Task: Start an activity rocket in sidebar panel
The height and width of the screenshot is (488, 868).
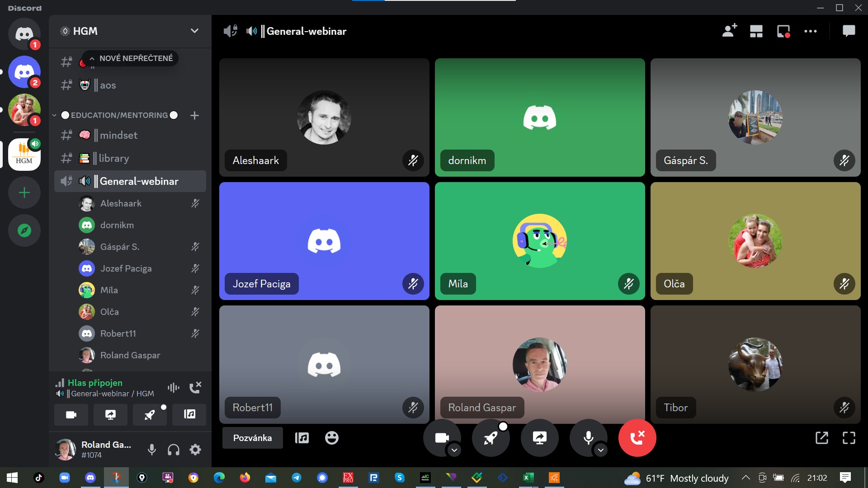Action: (150, 414)
